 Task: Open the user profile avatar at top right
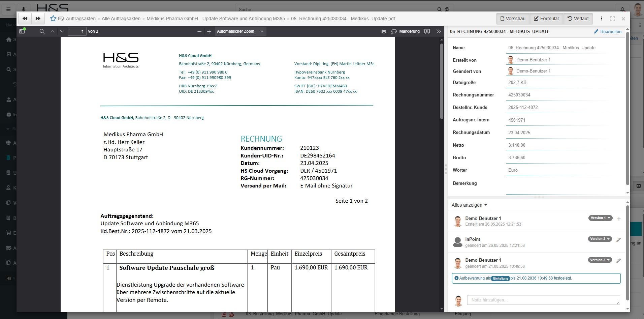point(638,9)
